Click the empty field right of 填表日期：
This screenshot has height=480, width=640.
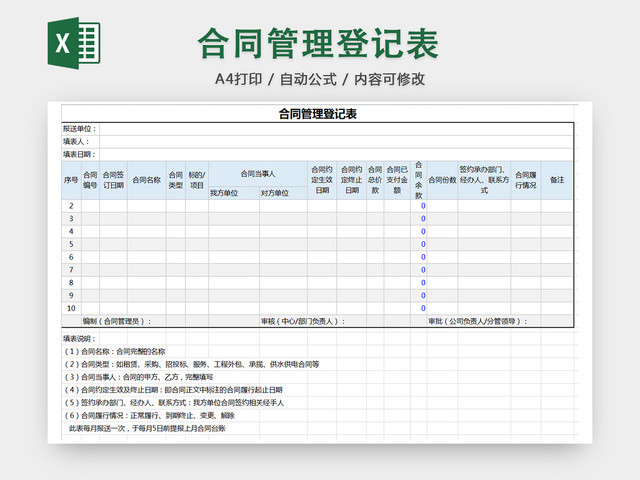click(336, 154)
